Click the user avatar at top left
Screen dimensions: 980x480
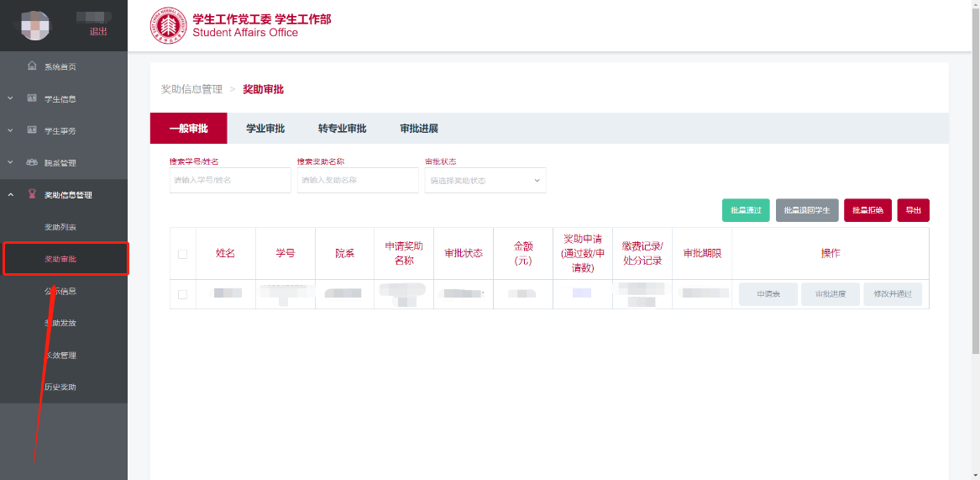point(35,26)
